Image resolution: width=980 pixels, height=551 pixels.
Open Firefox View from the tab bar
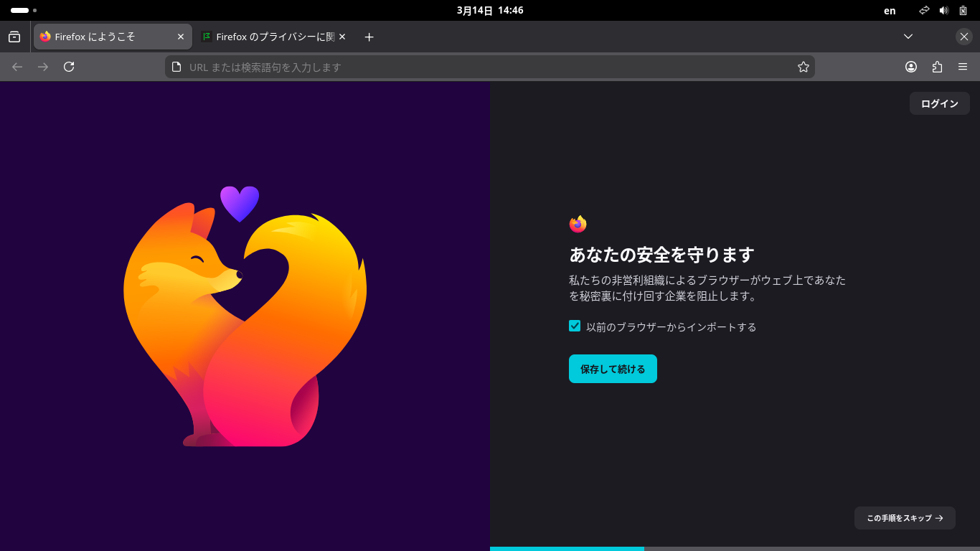coord(14,37)
